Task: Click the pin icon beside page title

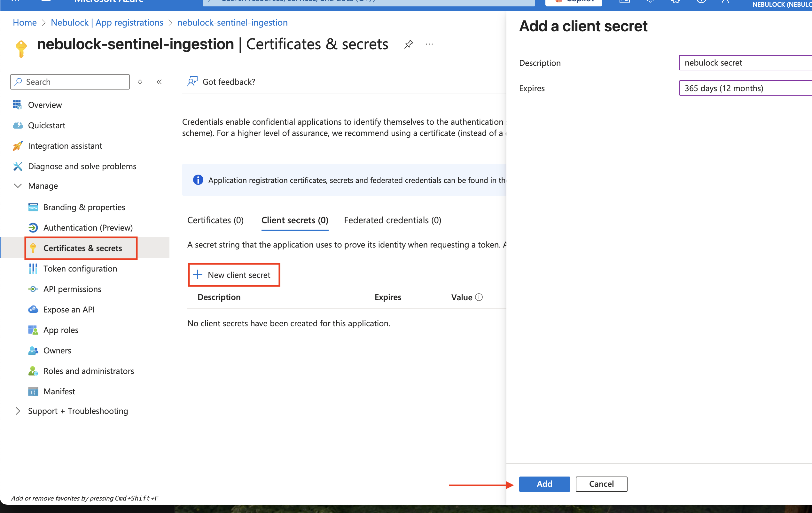Action: pyautogui.click(x=409, y=44)
